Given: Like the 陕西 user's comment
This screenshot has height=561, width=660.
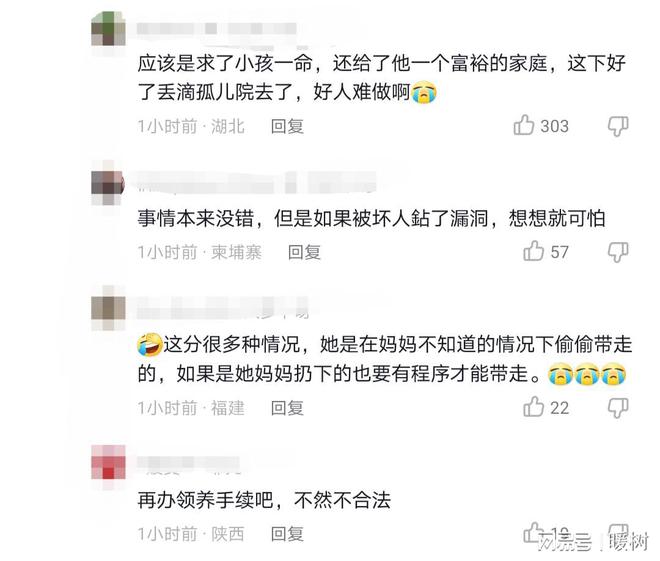Looking at the screenshot, I should pos(533,533).
